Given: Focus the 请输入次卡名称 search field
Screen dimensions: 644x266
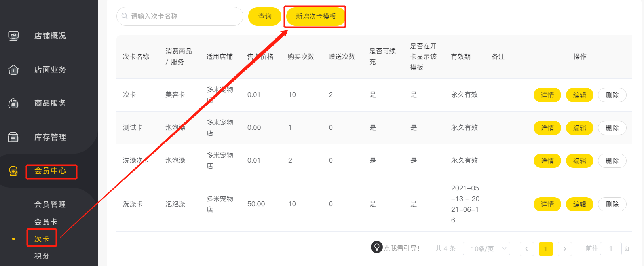Looking at the screenshot, I should pyautogui.click(x=180, y=16).
